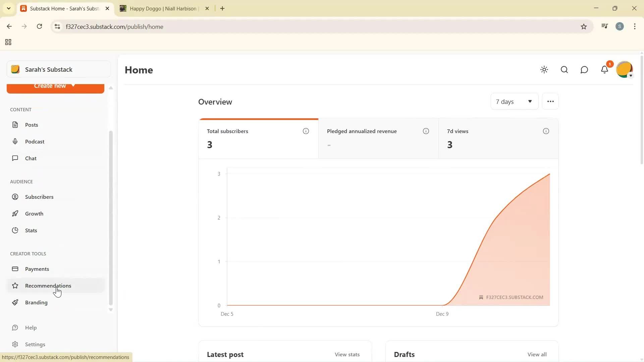The height and width of the screenshot is (362, 644).
Task: Go to Recommendations in sidebar
Action: pyautogui.click(x=48, y=286)
